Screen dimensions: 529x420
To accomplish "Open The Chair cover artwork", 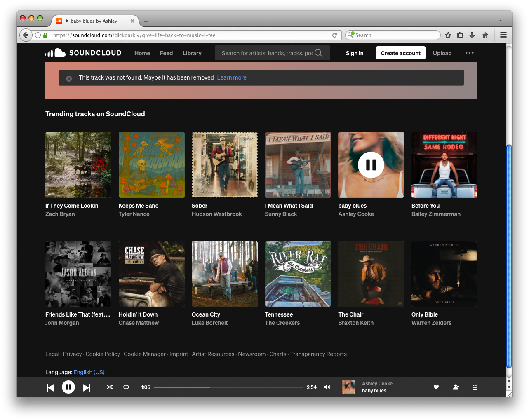I will tap(371, 274).
